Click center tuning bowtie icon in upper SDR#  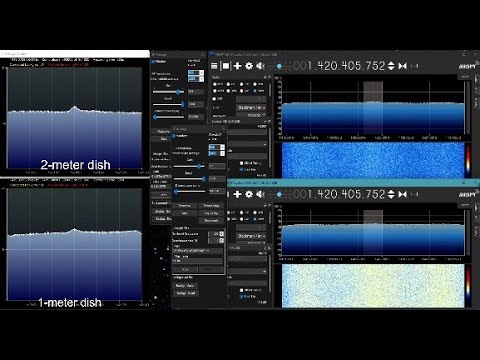(403, 66)
